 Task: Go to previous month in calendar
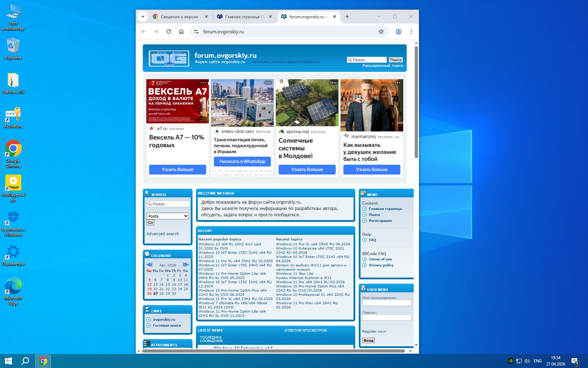coord(149,265)
